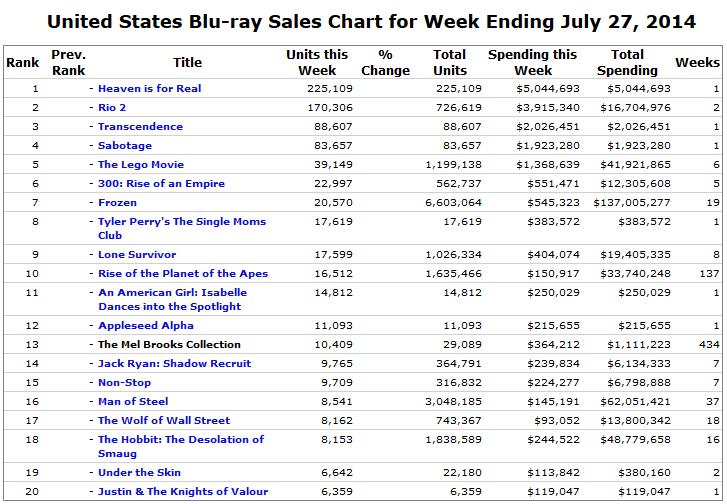Open the Frozen title link

click(117, 202)
